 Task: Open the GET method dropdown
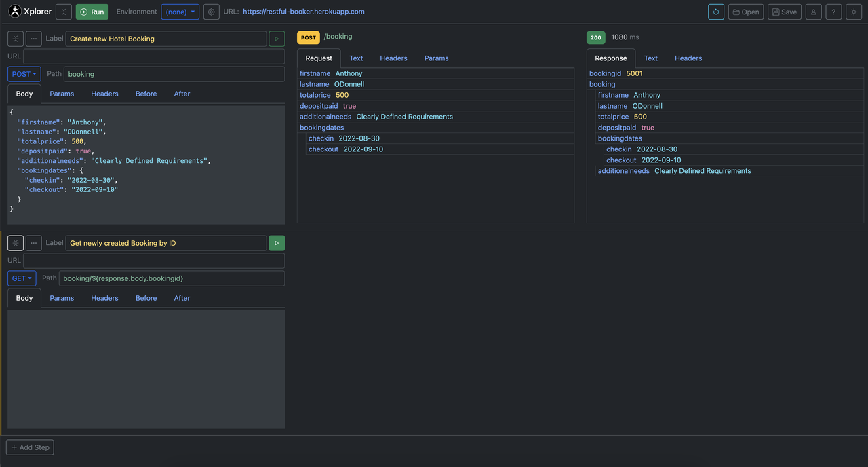coord(22,278)
